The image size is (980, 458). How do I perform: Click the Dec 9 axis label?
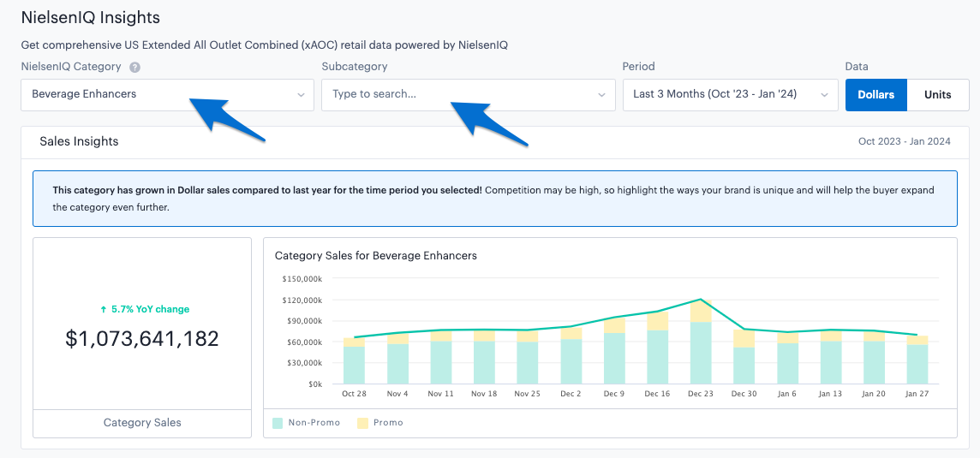click(614, 394)
